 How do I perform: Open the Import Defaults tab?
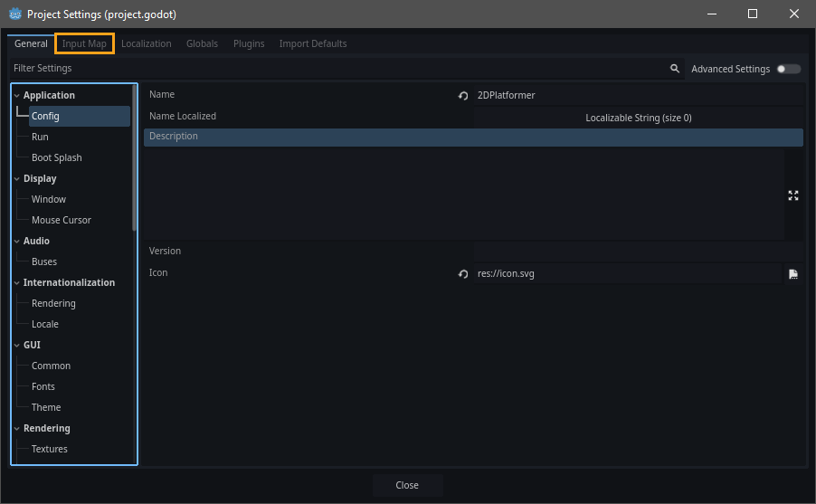click(x=312, y=43)
